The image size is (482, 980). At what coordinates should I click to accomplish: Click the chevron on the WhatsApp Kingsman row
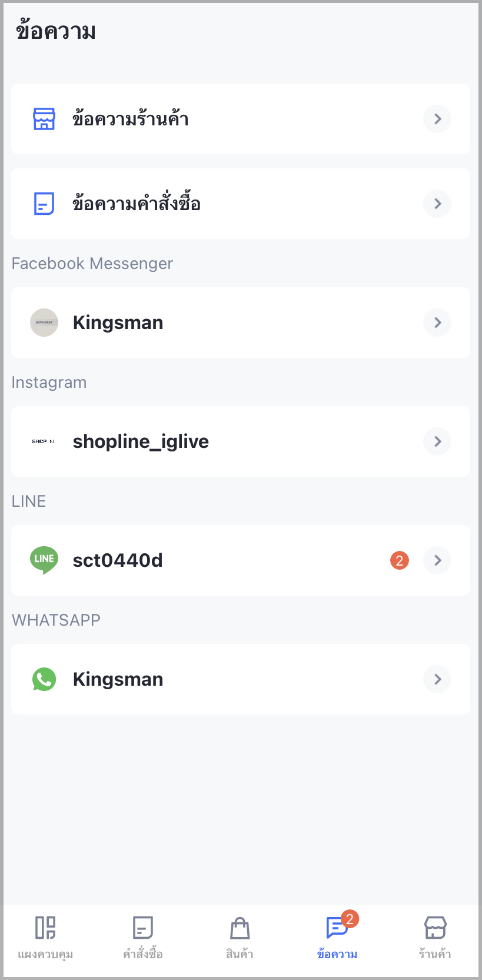click(437, 679)
